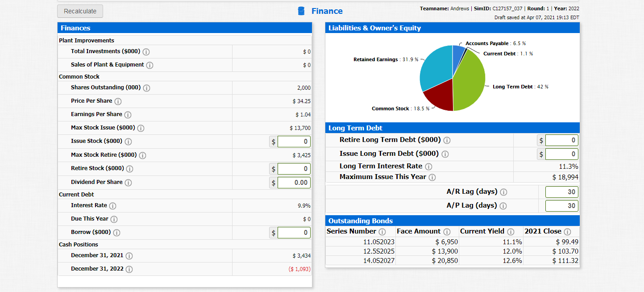Click bond series 14.0S2027 cell
The width and height of the screenshot is (644, 292).
(360, 261)
